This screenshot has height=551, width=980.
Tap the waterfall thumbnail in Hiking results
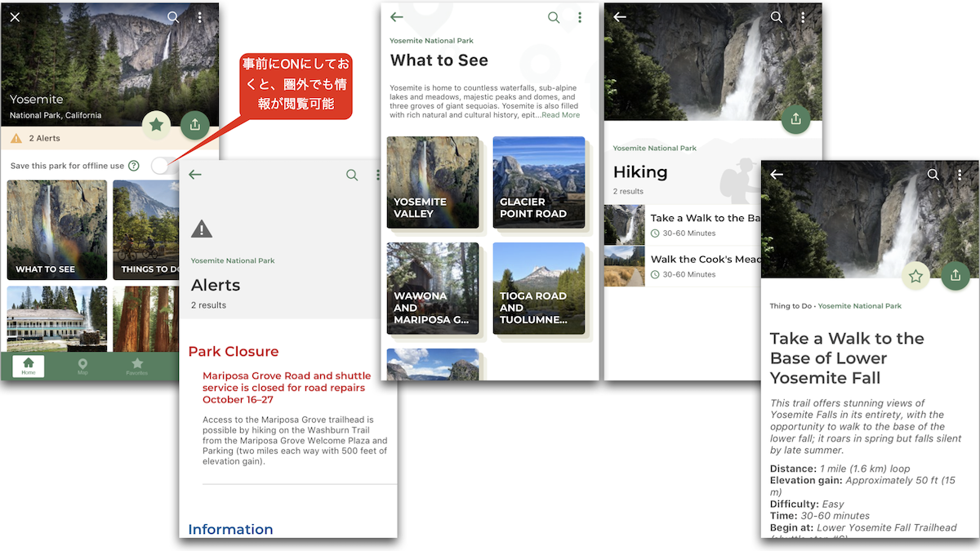pos(625,225)
